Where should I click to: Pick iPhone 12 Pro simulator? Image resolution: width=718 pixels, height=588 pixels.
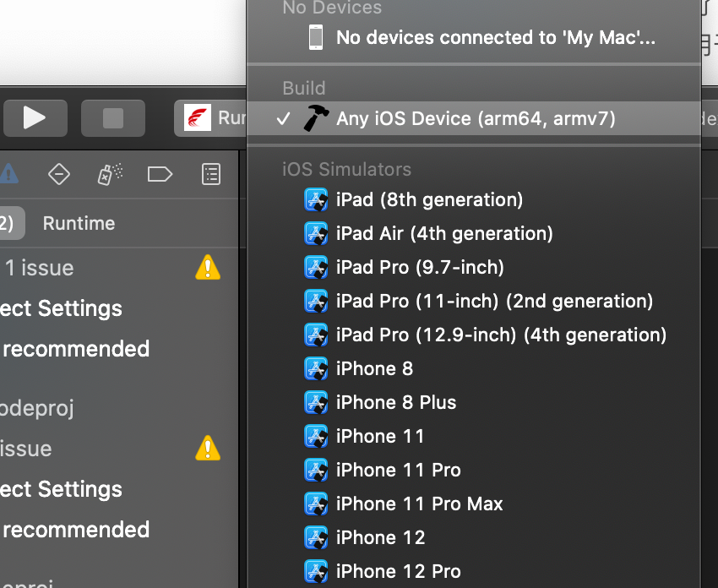coord(398,572)
